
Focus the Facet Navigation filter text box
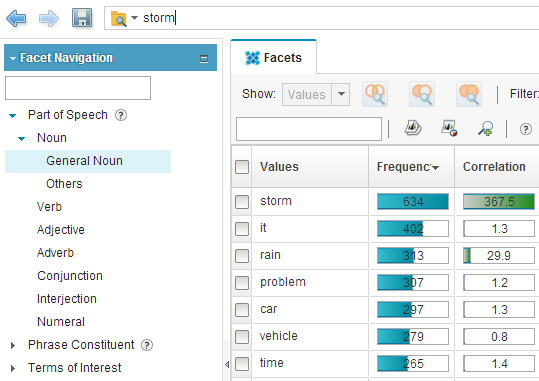(x=78, y=88)
